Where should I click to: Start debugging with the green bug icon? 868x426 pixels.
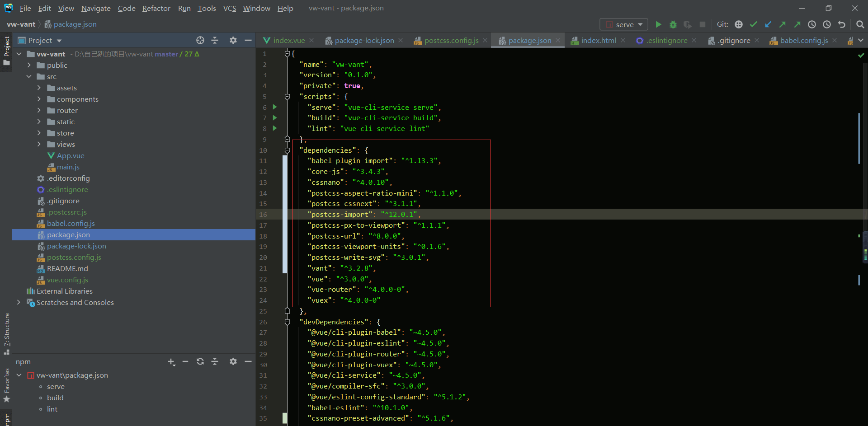[x=673, y=24]
